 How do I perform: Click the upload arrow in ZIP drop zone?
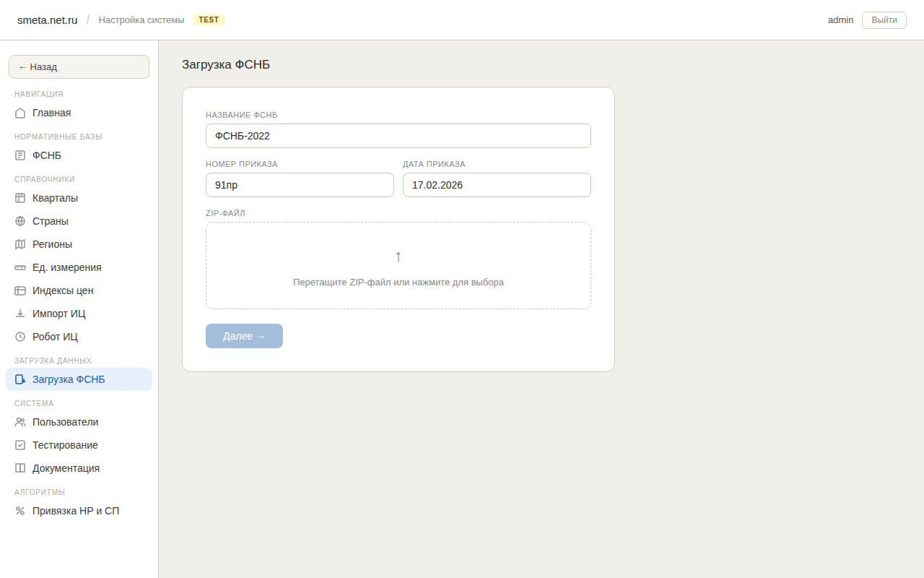click(398, 256)
